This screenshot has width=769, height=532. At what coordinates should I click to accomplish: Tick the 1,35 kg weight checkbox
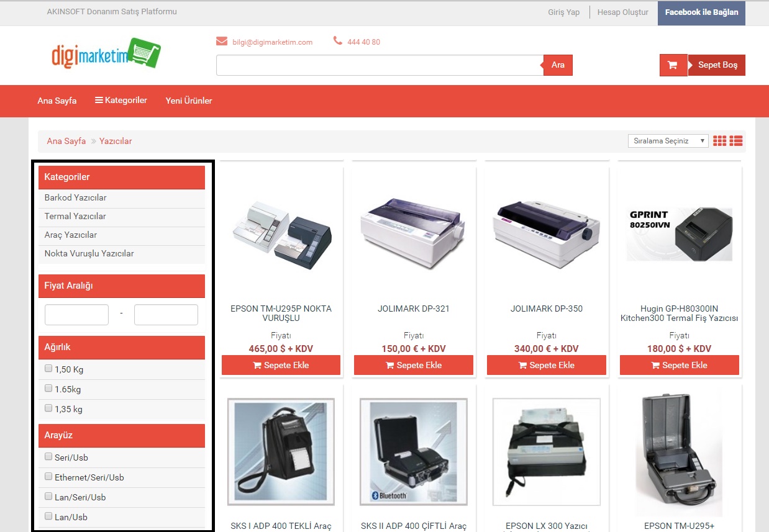[48, 408]
